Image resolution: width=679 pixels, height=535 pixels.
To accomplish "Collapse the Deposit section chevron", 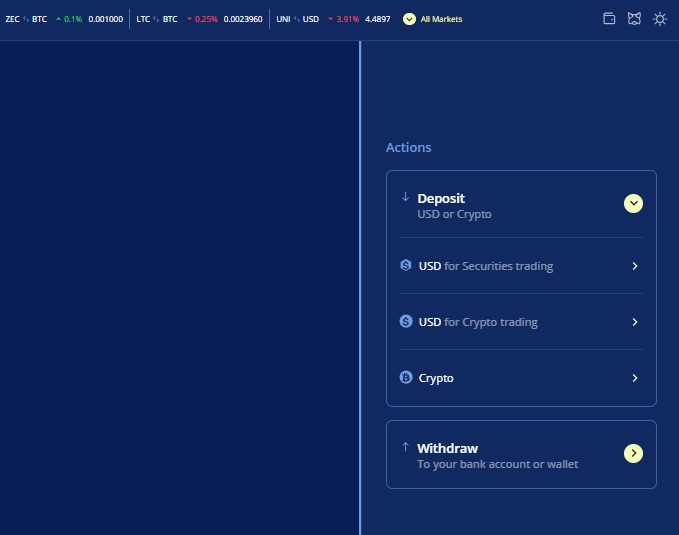I will tap(633, 203).
